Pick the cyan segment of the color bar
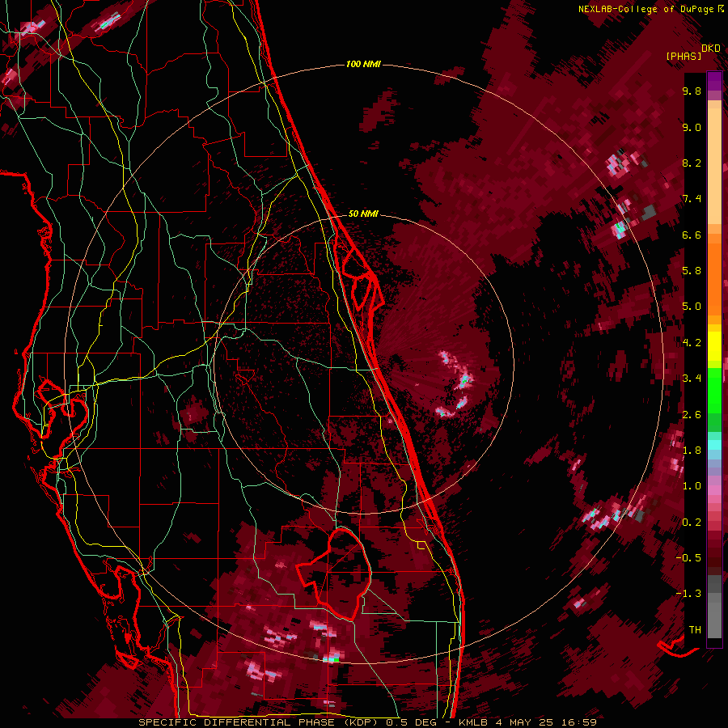This screenshot has height=728, width=728. coord(714,445)
